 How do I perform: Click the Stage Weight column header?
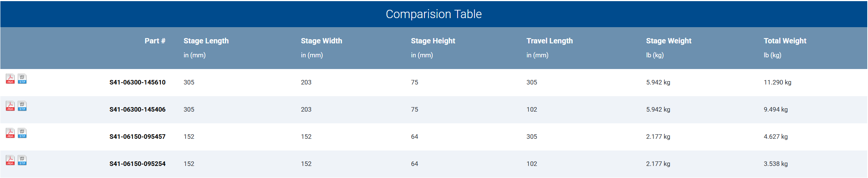(669, 41)
